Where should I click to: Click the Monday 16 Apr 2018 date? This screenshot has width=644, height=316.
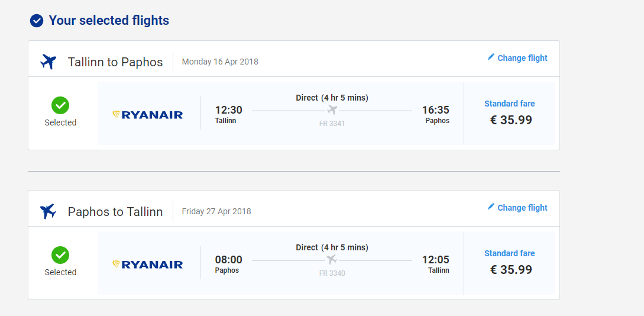[x=220, y=62]
